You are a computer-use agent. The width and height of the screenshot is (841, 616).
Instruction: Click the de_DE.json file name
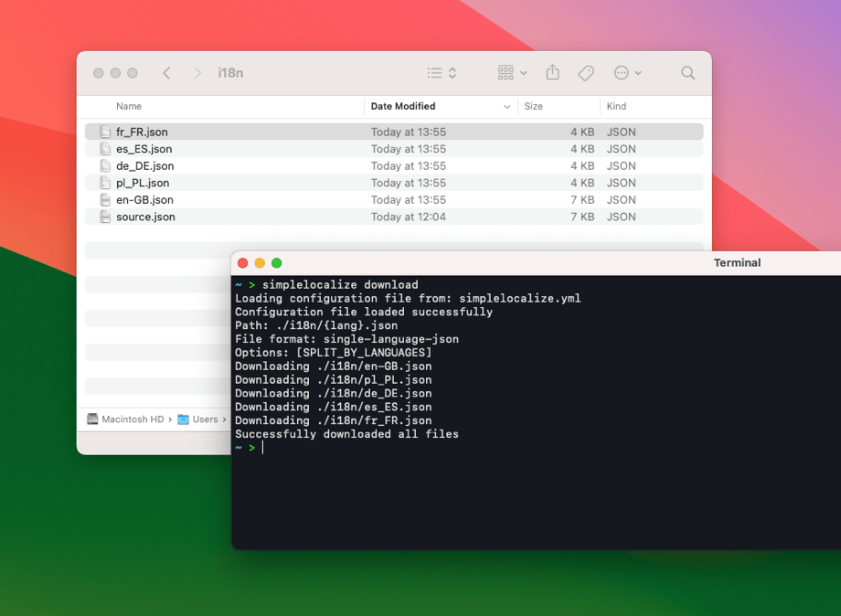tap(144, 166)
